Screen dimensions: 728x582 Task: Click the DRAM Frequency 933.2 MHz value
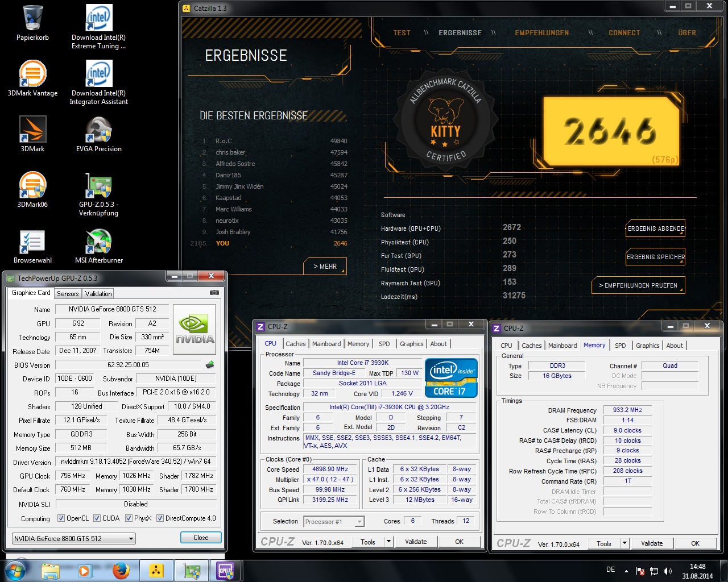point(627,410)
